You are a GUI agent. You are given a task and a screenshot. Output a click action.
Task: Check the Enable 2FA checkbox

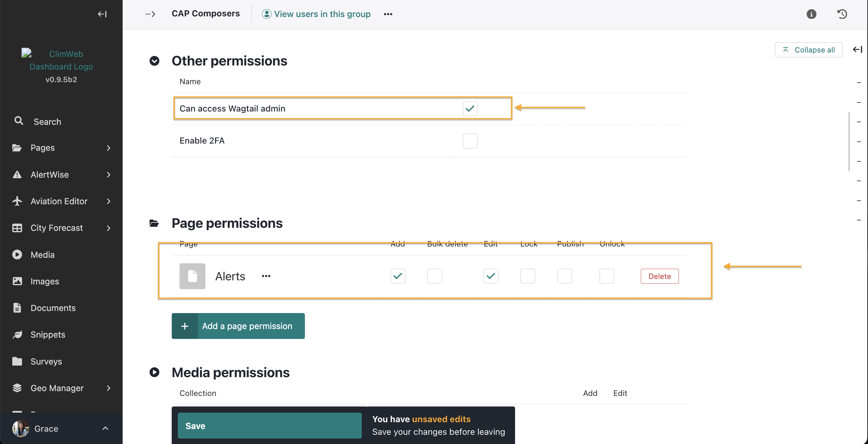pos(470,141)
